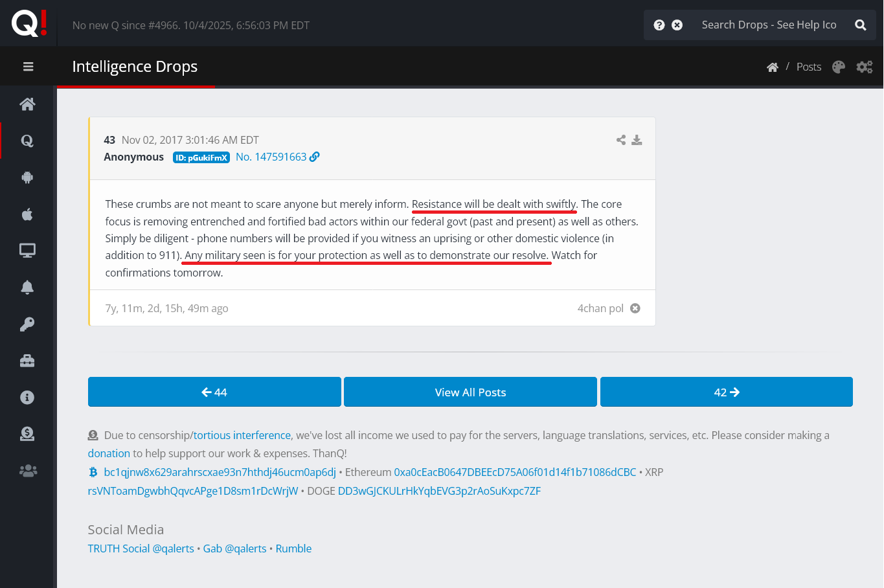884x588 pixels.
Task: Click the Apple icon in the sidebar
Action: click(x=27, y=214)
